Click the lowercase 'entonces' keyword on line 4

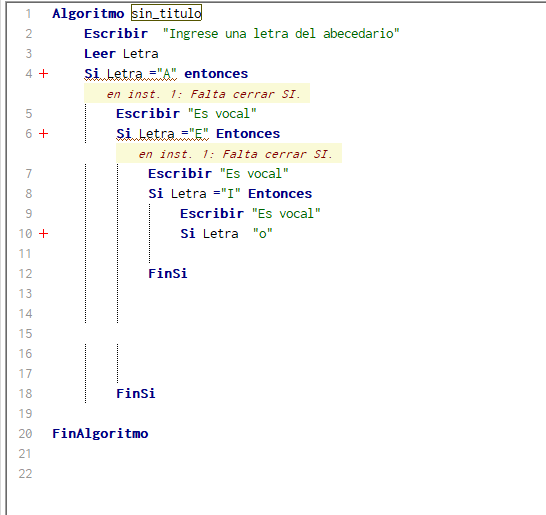216,74
